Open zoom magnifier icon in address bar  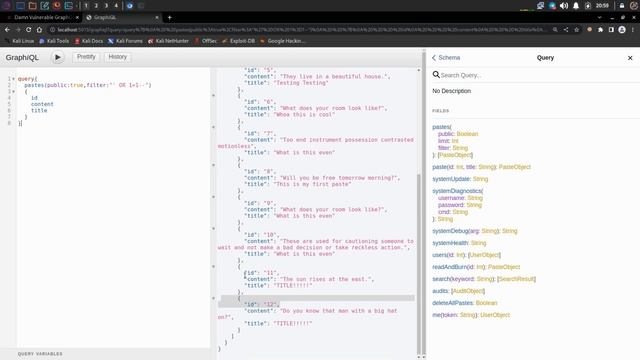[x=555, y=30]
